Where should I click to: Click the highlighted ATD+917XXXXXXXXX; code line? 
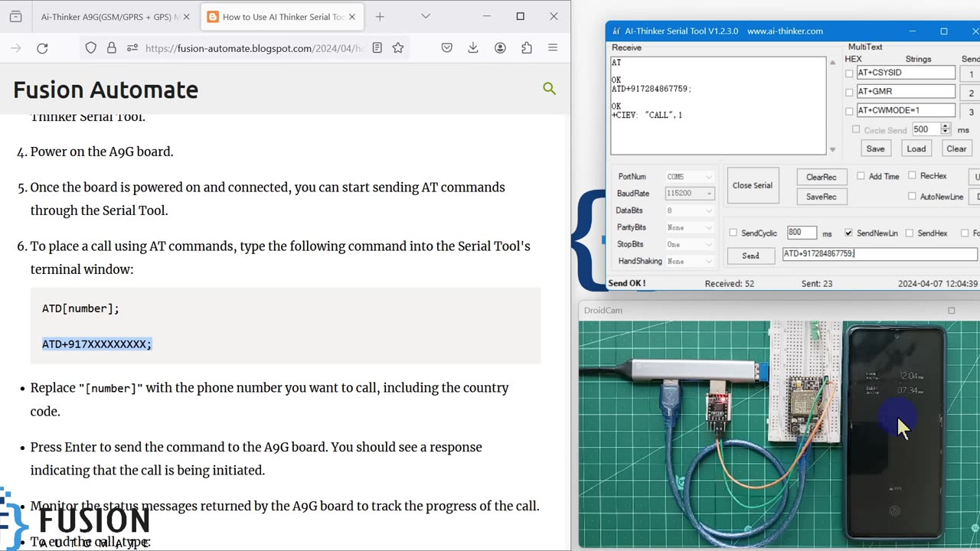pyautogui.click(x=96, y=344)
